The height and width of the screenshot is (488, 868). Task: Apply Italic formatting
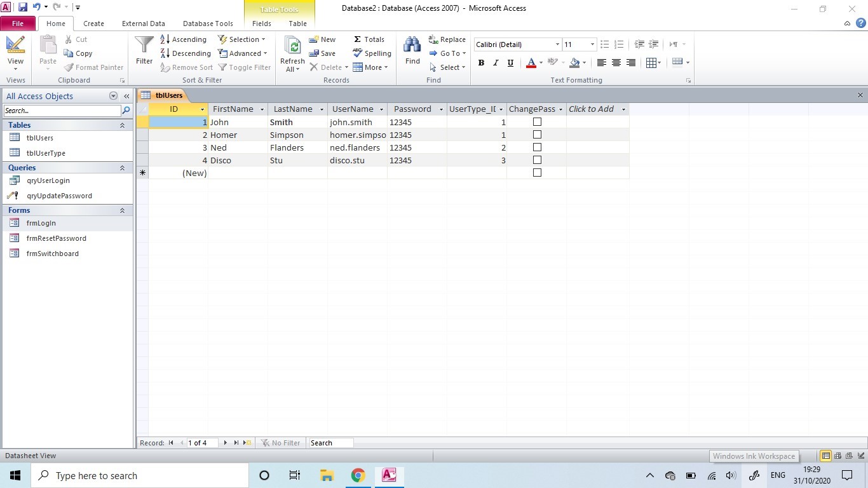pyautogui.click(x=495, y=62)
